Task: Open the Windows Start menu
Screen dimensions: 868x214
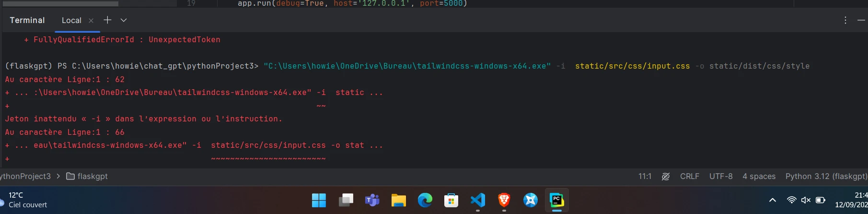Action: [319, 200]
